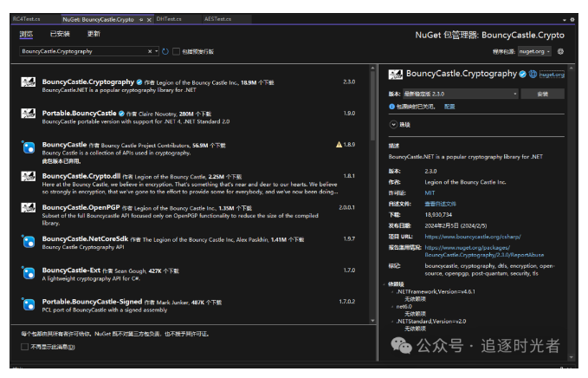
Task: Click package icon in details panel header
Action: tap(395, 75)
